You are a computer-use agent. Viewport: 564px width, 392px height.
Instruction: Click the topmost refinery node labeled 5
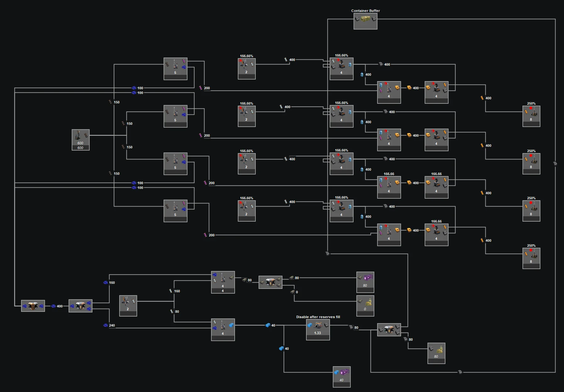point(176,69)
